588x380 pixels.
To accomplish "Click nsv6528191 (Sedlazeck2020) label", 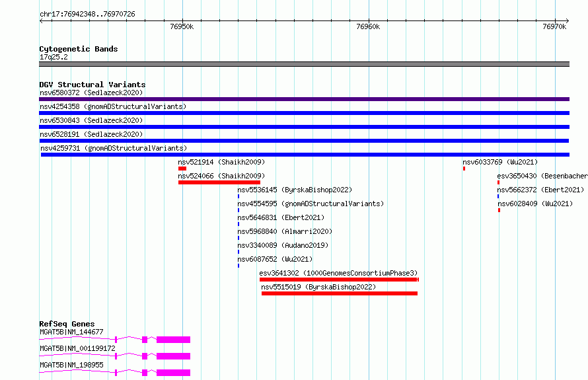I will [x=91, y=134].
